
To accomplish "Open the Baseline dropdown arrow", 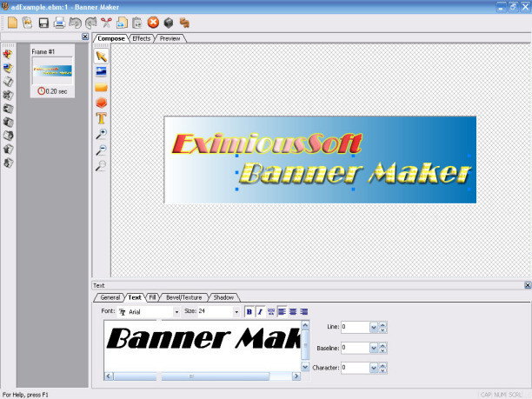I will [x=374, y=348].
